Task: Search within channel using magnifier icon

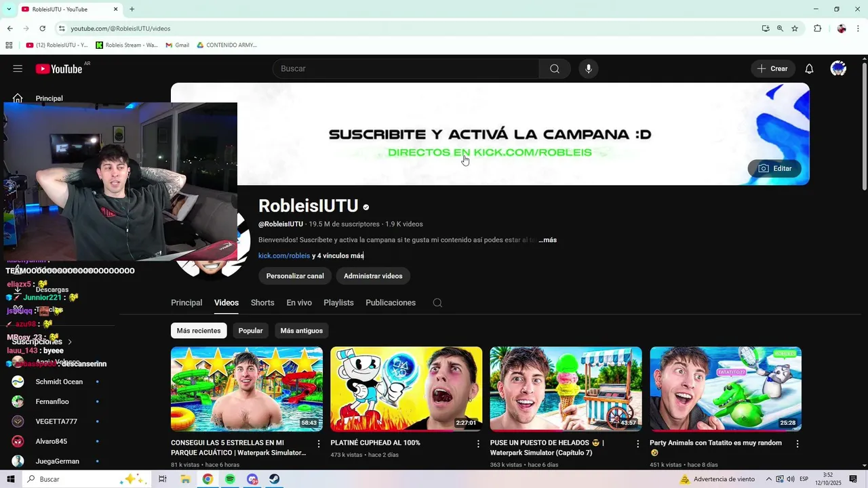Action: [437, 303]
